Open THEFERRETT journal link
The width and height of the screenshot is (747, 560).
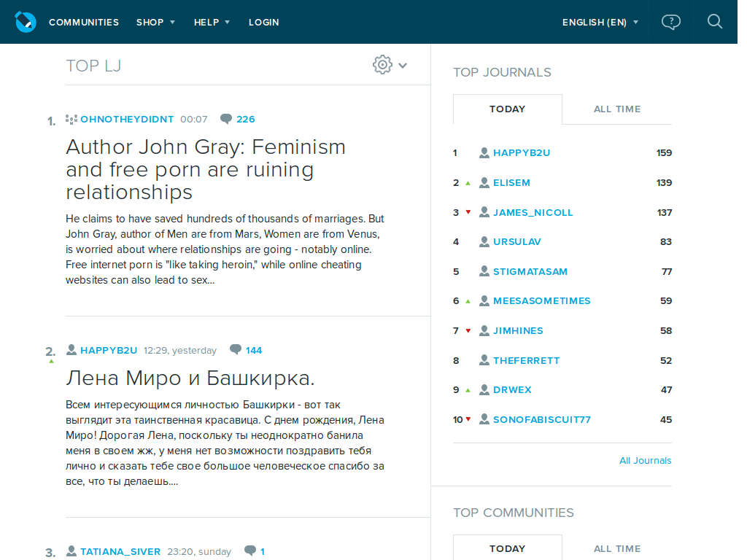(x=527, y=360)
